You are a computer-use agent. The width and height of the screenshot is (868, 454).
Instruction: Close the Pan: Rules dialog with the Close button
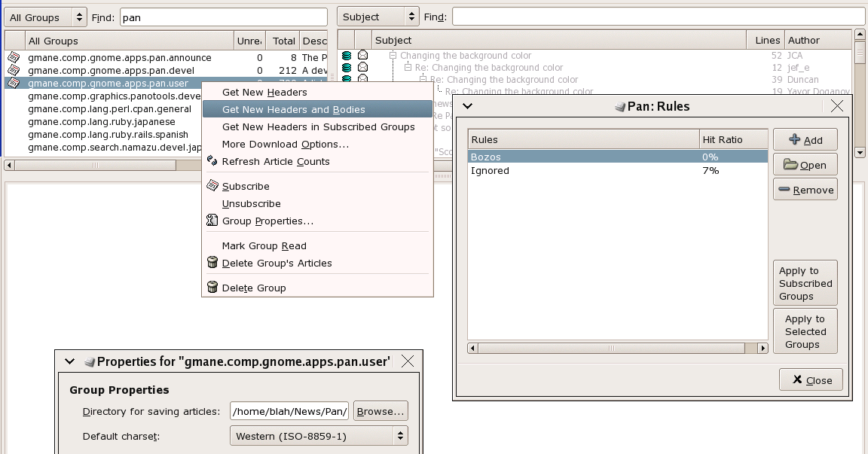tap(811, 380)
